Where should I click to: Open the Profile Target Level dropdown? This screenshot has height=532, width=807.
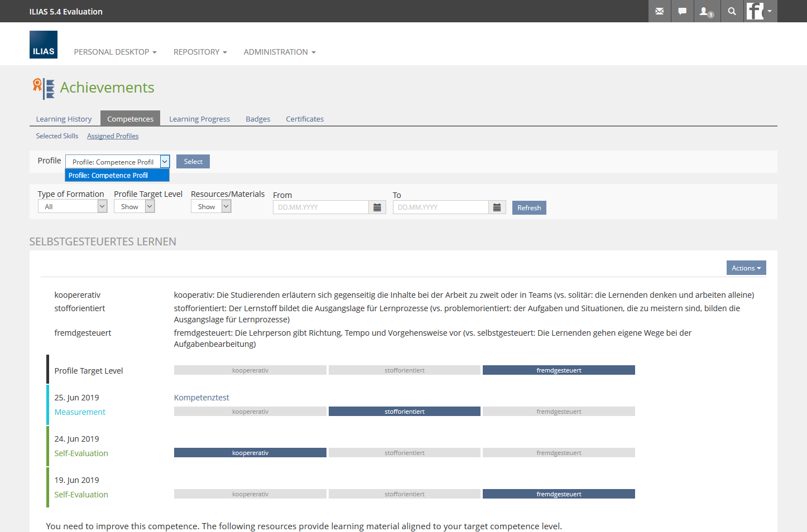click(134, 206)
